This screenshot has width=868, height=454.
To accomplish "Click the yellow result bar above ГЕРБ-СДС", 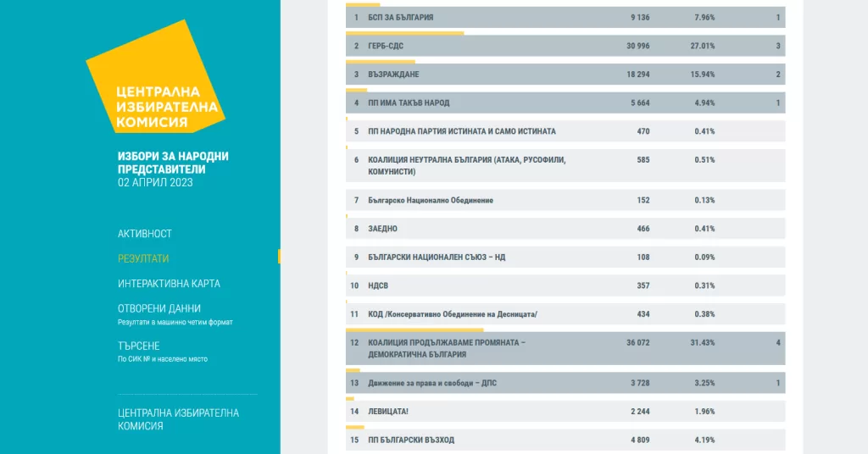I will [x=404, y=33].
